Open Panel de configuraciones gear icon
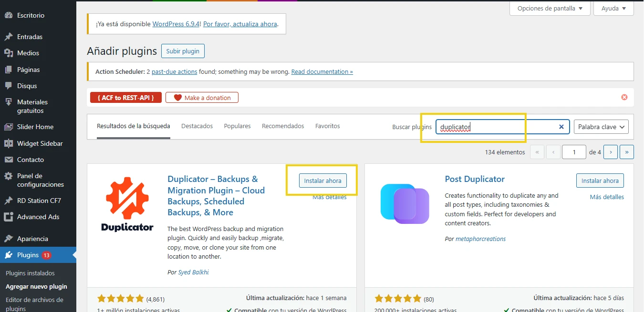Screen dimensions: 644x312 (9, 176)
